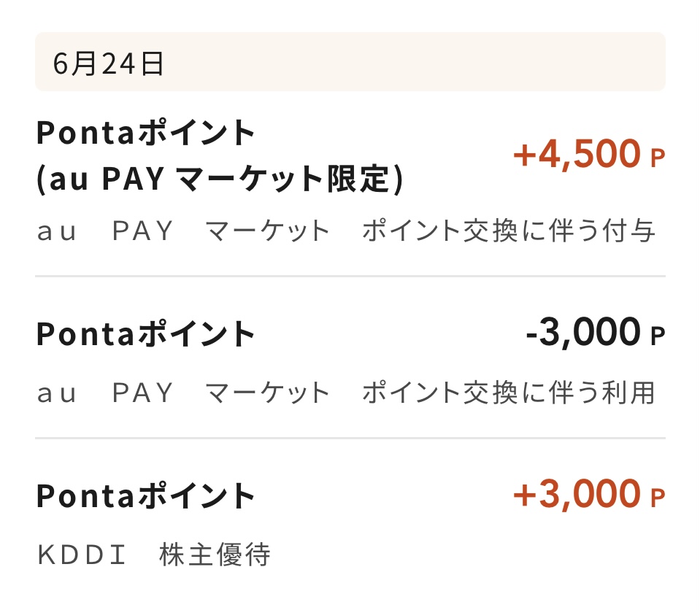The width and height of the screenshot is (700, 610).
Task: Select the +3,000 P amount
Action: [589, 494]
